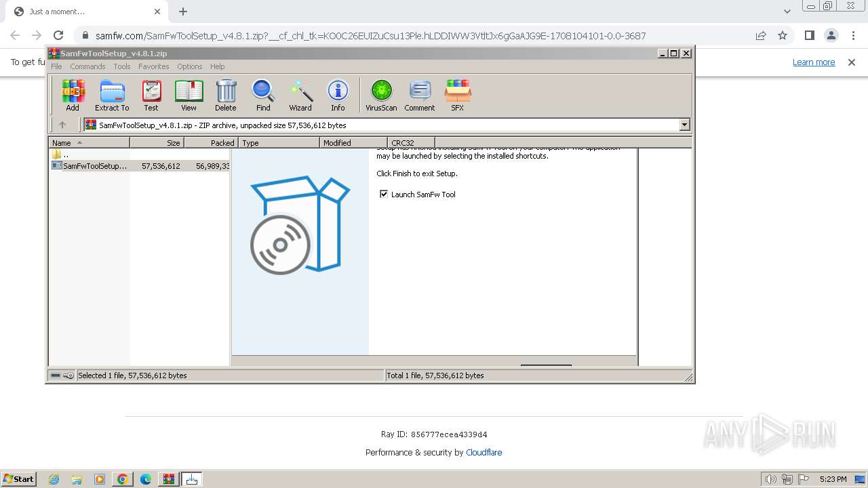Click the Ray ID text

tap(434, 434)
